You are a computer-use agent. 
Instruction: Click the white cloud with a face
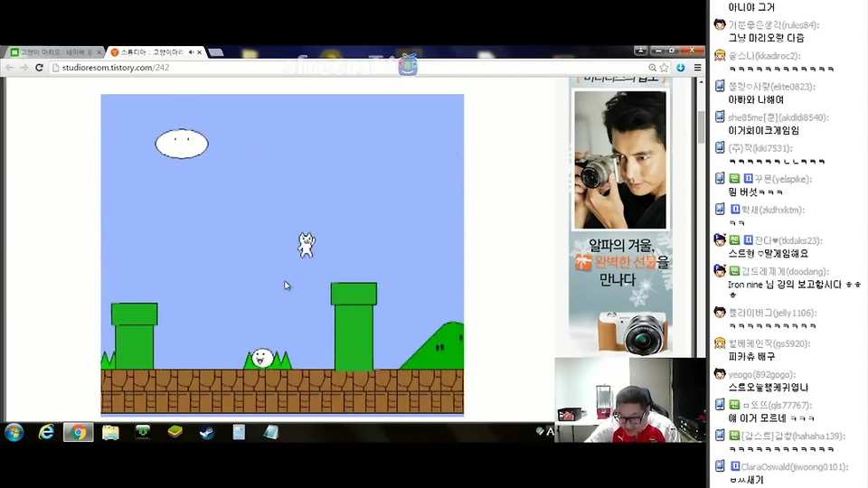click(x=182, y=144)
